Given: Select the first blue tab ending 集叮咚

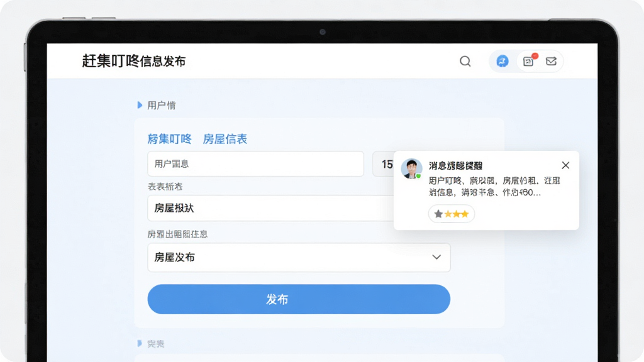Looking at the screenshot, I should pos(170,139).
